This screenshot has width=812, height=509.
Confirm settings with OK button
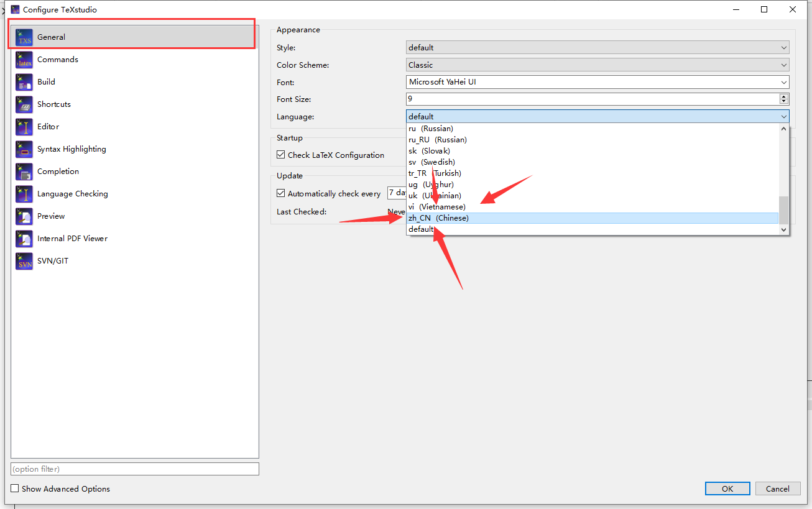click(x=727, y=489)
